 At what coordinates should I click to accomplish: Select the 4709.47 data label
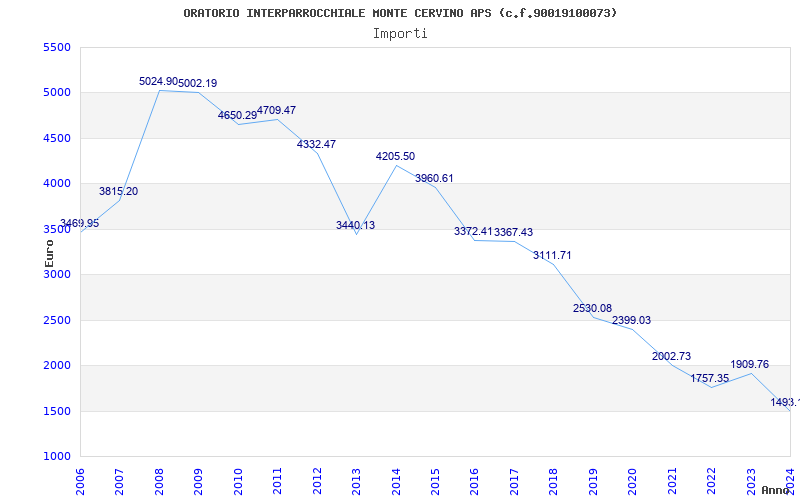[277, 110]
